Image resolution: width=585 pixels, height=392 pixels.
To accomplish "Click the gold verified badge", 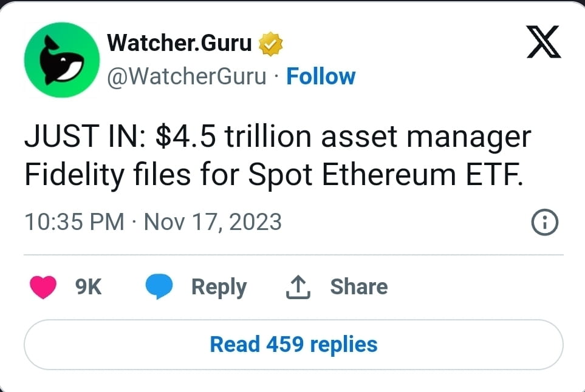I will pos(271,42).
